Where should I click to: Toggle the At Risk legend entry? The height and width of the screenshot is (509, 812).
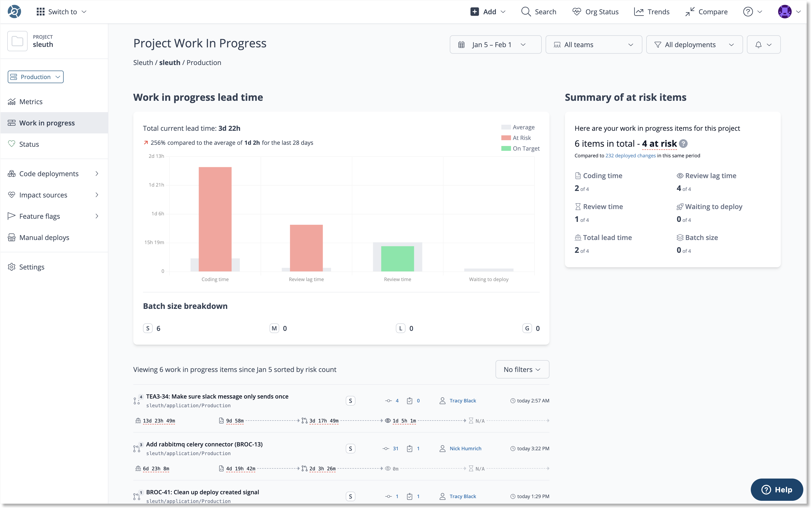[x=521, y=138]
